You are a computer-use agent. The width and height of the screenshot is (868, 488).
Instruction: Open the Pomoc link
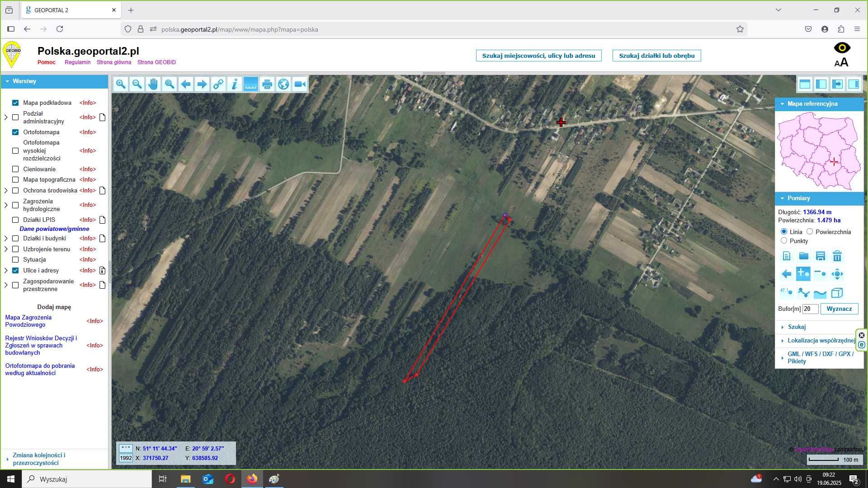click(47, 62)
